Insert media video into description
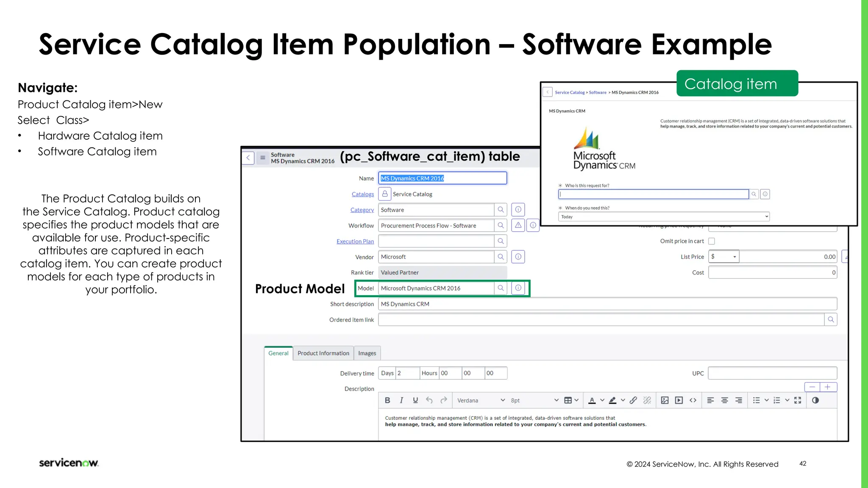This screenshot has width=868, height=488. click(x=679, y=400)
